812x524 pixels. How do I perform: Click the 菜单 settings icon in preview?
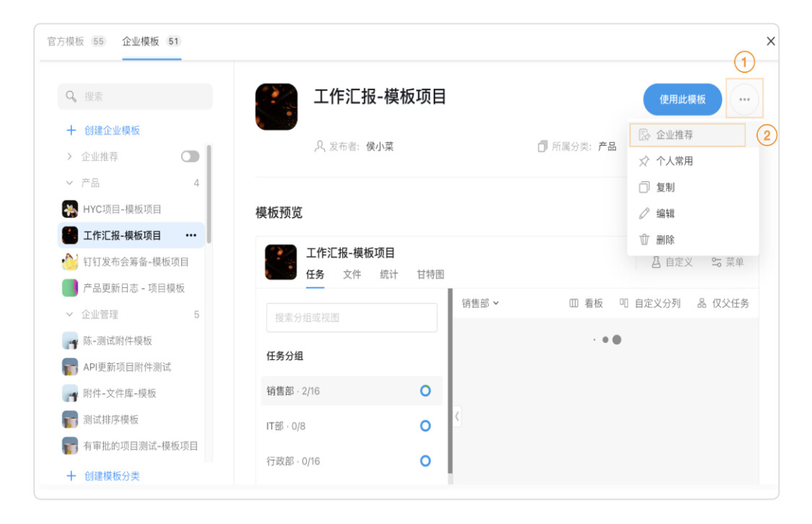(717, 262)
